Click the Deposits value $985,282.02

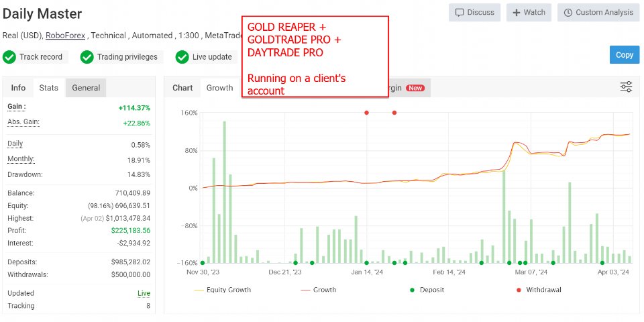click(131, 262)
